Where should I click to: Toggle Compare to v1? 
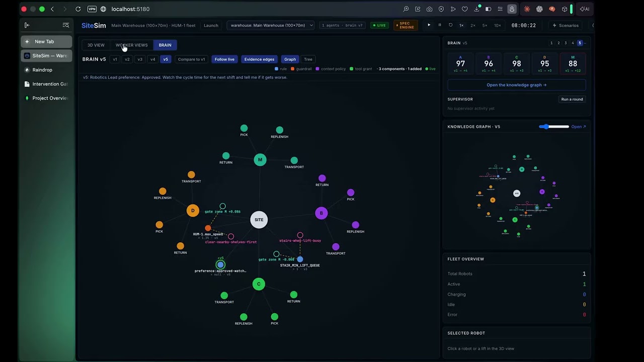click(x=191, y=59)
